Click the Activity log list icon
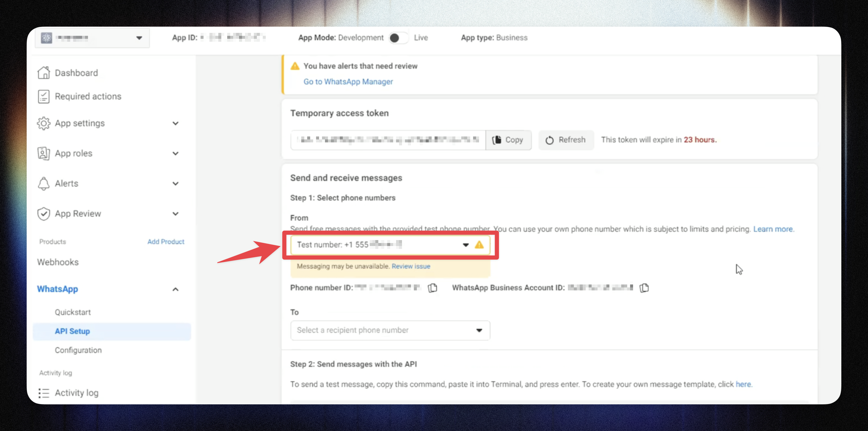 [x=44, y=393]
